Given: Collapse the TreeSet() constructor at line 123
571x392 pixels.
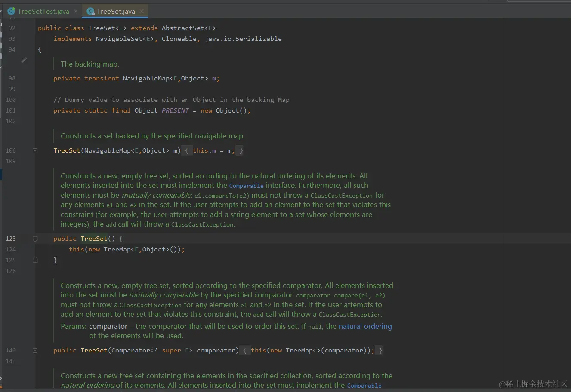Looking at the screenshot, I should tap(35, 239).
